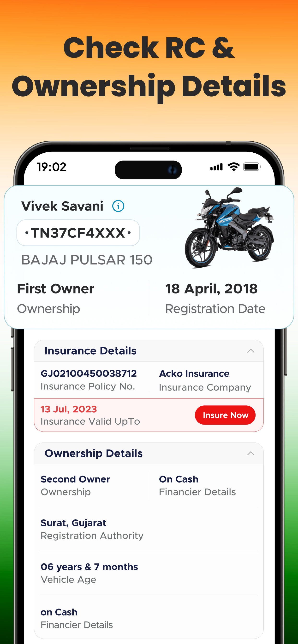Screen dimensions: 298x644
Task: Select Surat, Gujarat registration authority row
Action: (x=149, y=529)
